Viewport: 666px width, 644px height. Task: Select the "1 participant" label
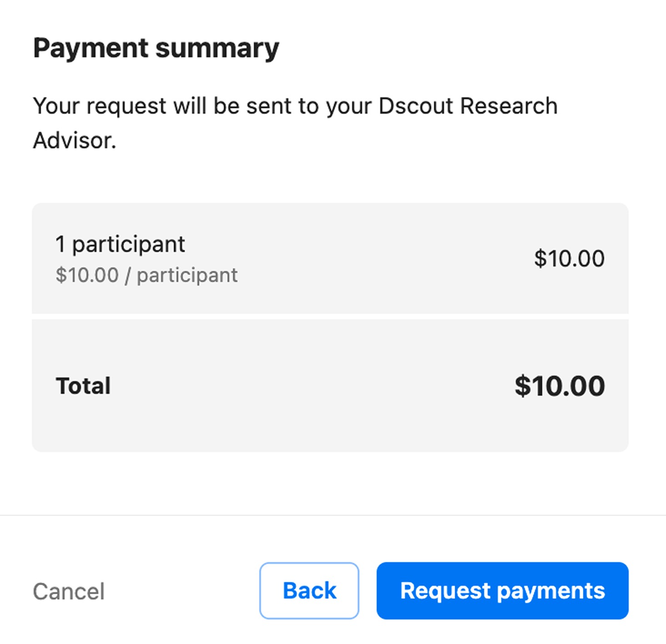120,244
